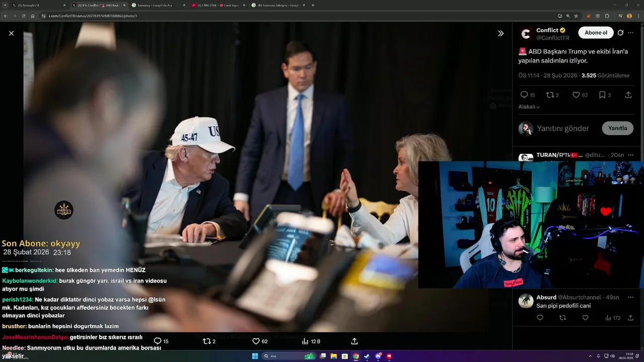Open Absurd's profile avatar
The image size is (644, 362).
(x=526, y=301)
